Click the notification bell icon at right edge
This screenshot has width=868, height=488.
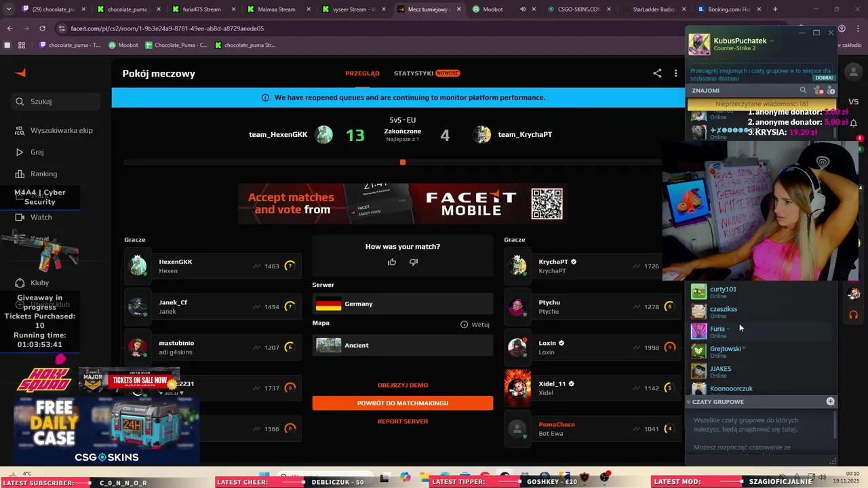[854, 123]
